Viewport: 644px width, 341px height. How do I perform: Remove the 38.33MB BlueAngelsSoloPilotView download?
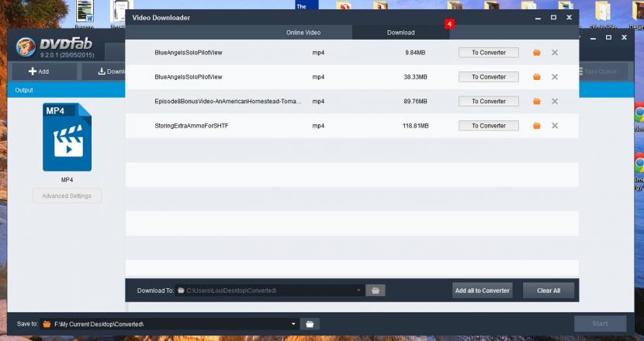(555, 77)
